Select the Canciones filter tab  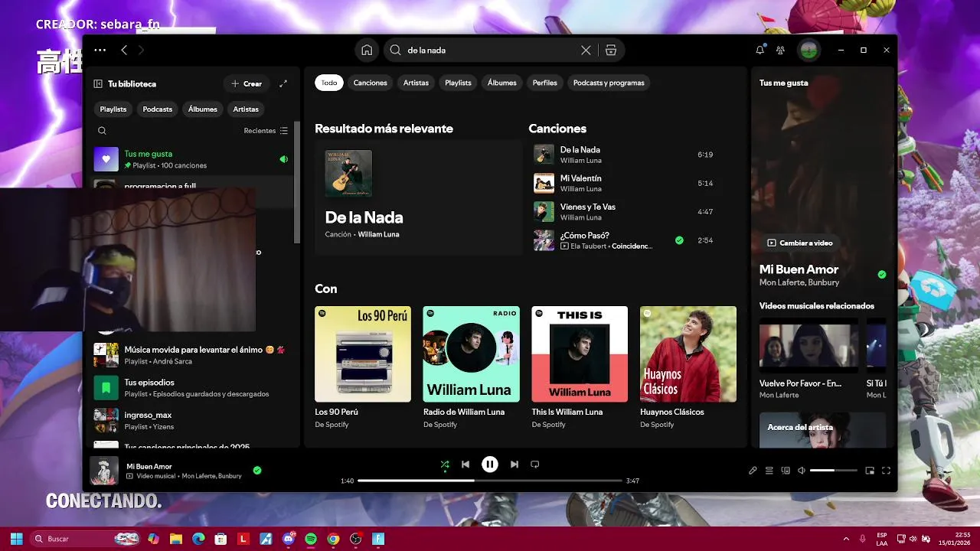pyautogui.click(x=371, y=83)
